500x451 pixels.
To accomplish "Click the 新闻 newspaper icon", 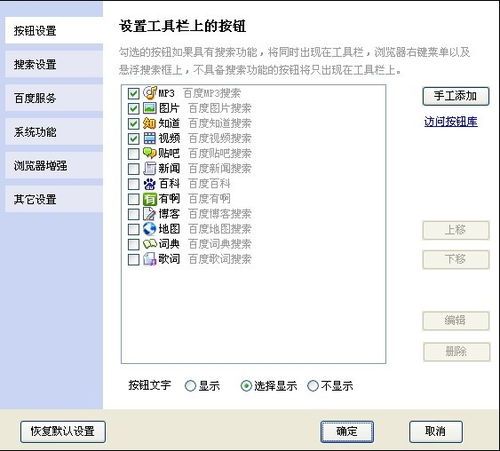I will pyautogui.click(x=150, y=168).
